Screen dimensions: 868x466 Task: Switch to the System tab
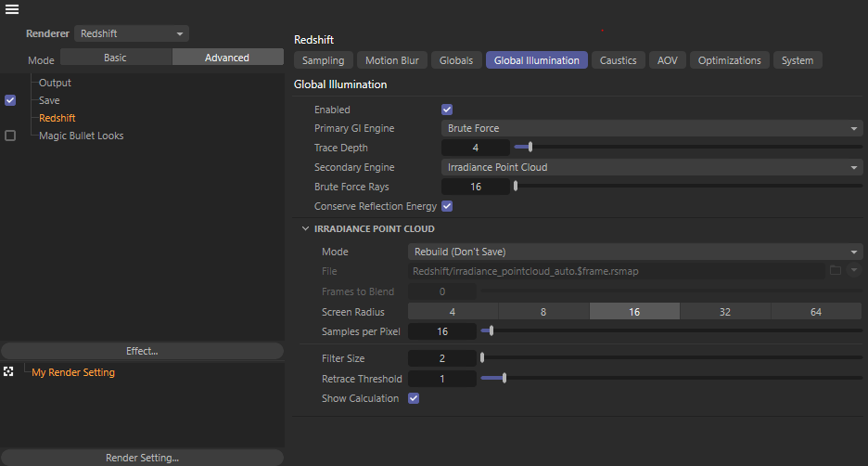point(798,60)
